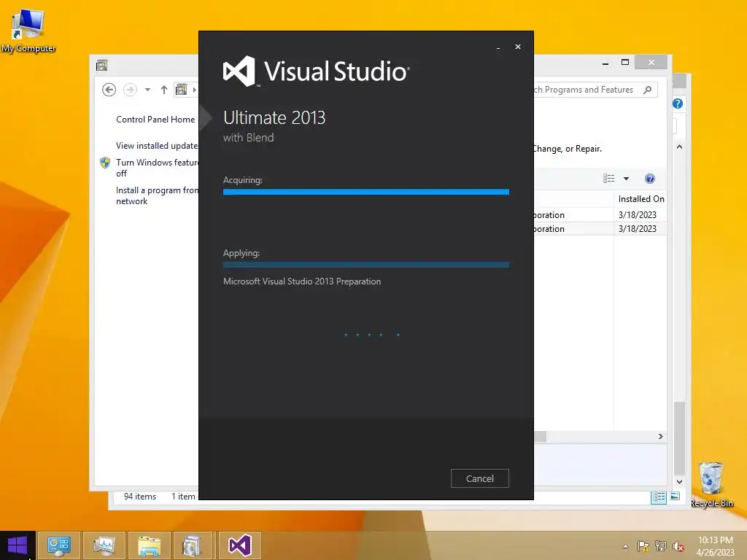Screen dimensions: 747x560
Task: Open Turn Windows features on or off
Action: point(157,168)
